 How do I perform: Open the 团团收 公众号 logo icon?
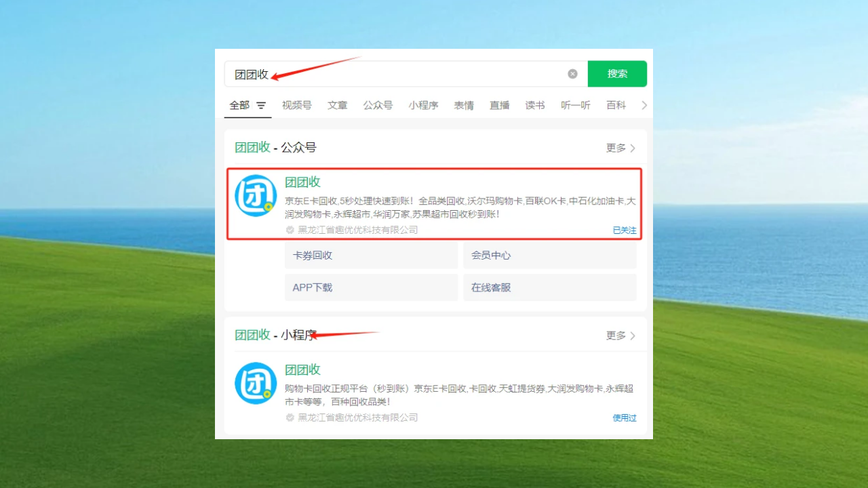(x=256, y=196)
